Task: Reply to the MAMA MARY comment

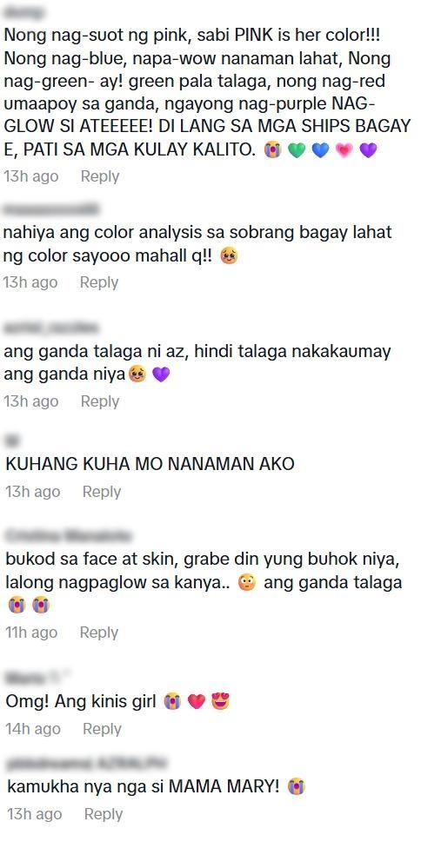Action: (103, 814)
